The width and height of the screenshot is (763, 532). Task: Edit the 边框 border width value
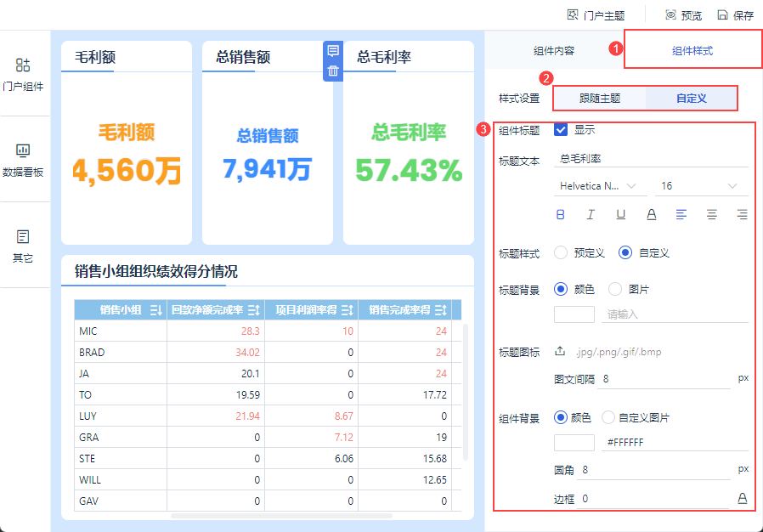pos(654,499)
